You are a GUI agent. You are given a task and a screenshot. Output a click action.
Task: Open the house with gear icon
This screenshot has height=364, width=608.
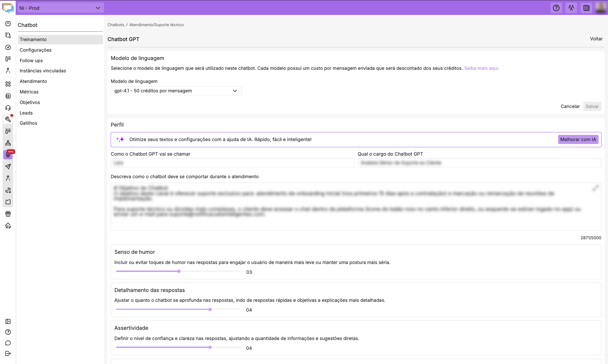(x=8, y=226)
